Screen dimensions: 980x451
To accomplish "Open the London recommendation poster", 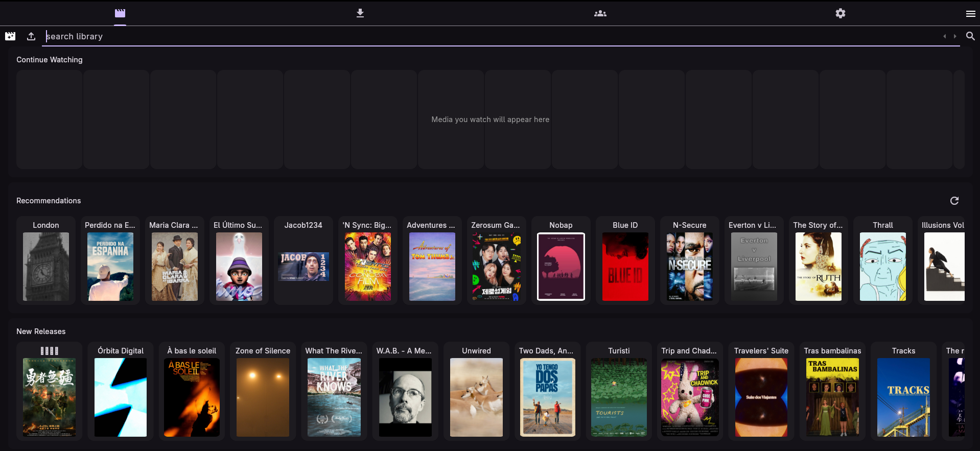I will point(46,267).
